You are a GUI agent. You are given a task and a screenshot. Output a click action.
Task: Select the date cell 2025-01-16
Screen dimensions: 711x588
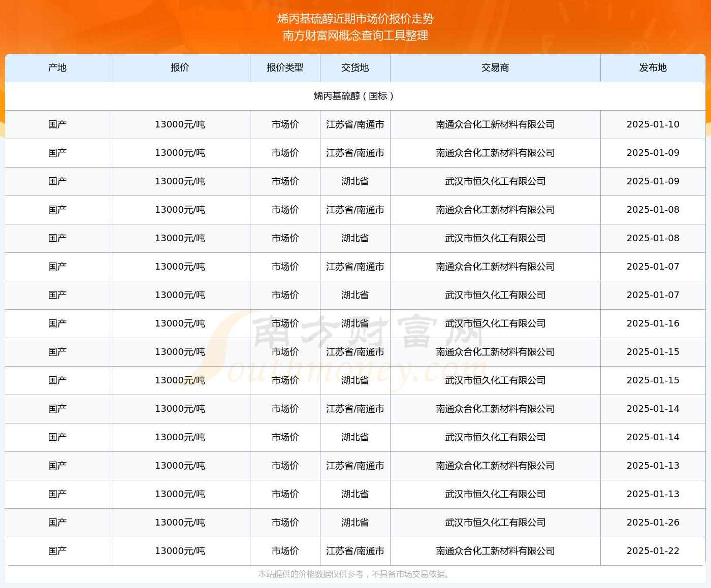pos(653,323)
